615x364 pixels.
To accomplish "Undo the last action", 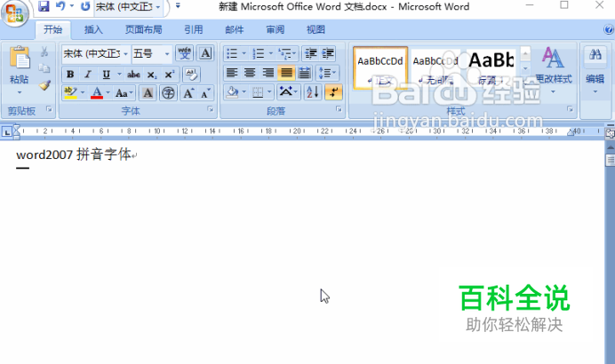I will pyautogui.click(x=60, y=6).
